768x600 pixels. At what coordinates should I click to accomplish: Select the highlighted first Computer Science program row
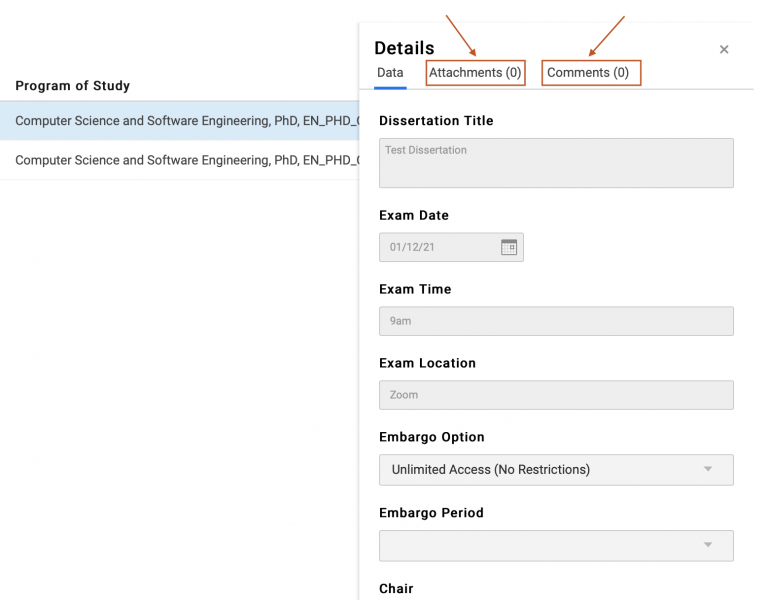(186, 121)
